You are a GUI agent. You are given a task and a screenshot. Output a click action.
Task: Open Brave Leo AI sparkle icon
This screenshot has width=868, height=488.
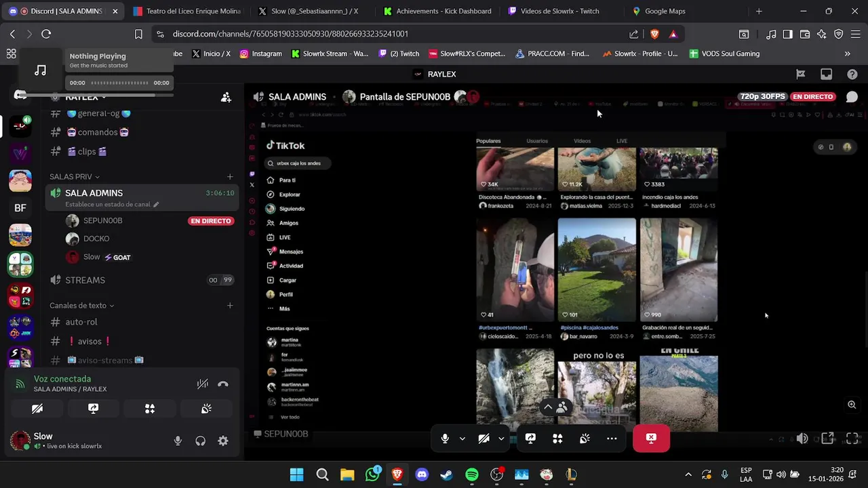click(x=822, y=34)
